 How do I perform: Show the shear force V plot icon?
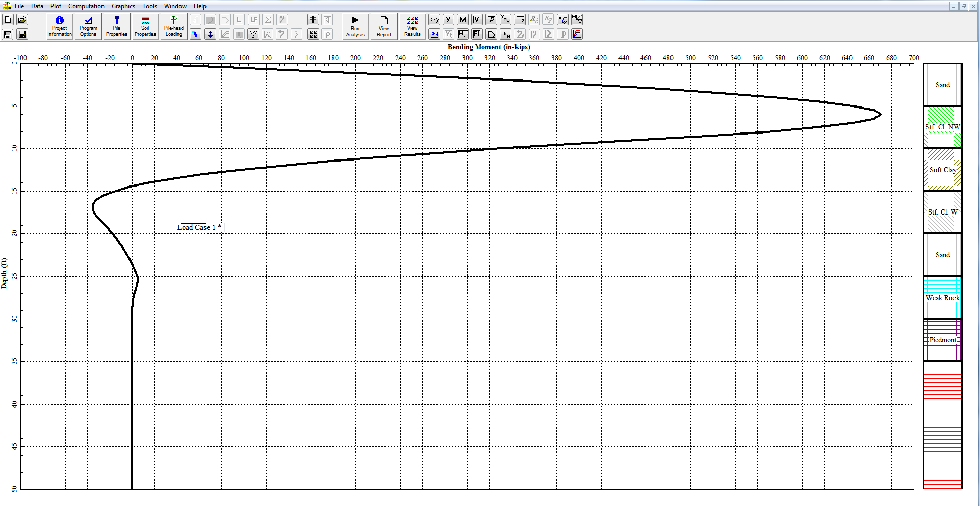pos(477,20)
